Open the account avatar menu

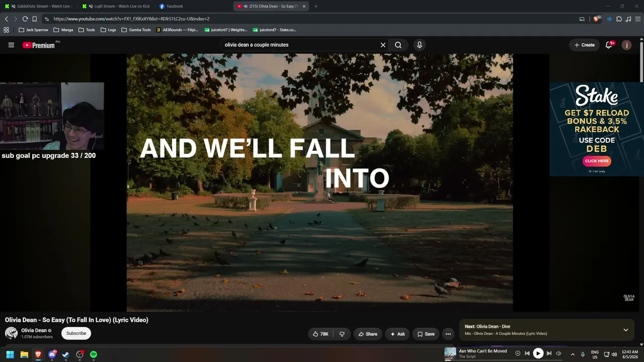(x=626, y=45)
